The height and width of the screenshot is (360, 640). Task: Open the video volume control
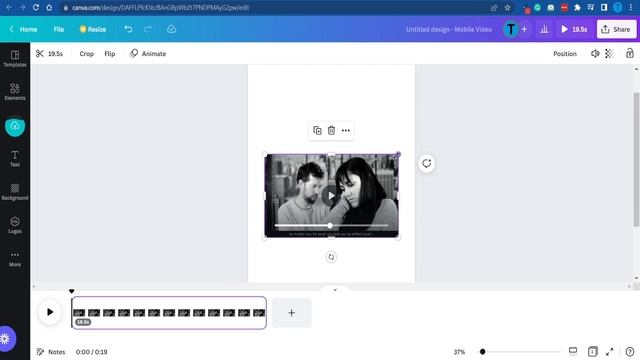(595, 53)
